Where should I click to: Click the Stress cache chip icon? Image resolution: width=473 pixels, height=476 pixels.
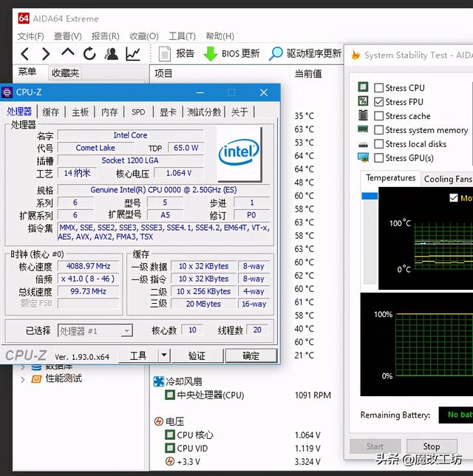[363, 115]
